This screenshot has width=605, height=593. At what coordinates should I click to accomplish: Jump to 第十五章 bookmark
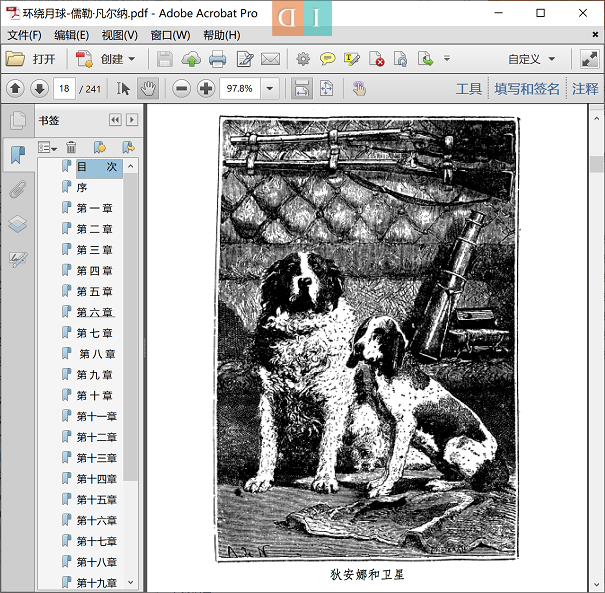tap(96, 500)
